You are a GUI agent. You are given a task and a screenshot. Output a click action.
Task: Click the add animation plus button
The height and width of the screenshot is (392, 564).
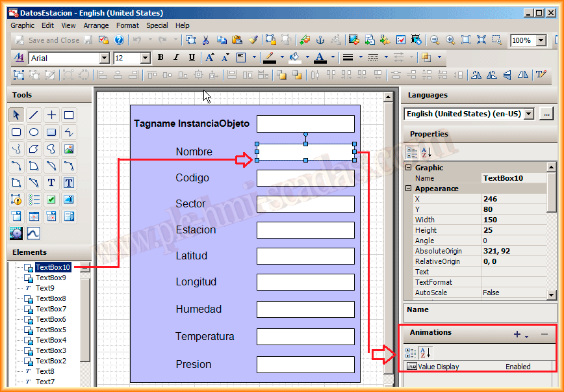[x=517, y=334]
